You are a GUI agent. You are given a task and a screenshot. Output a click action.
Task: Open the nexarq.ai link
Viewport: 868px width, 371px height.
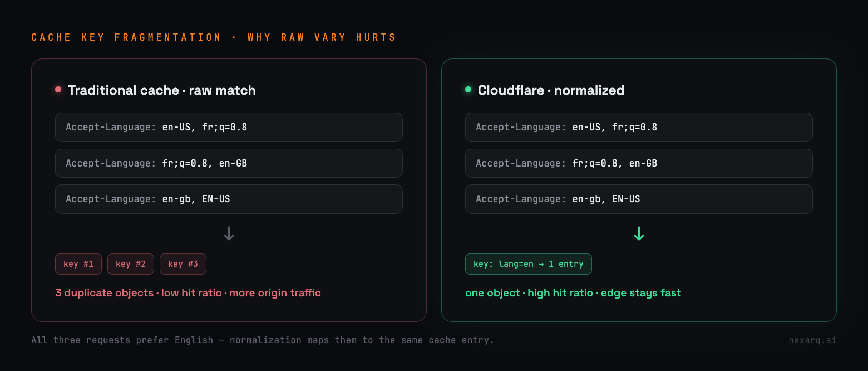click(812, 340)
